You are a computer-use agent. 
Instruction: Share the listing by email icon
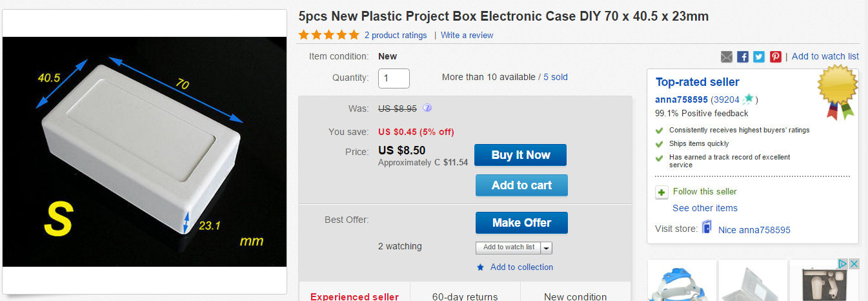(x=727, y=57)
